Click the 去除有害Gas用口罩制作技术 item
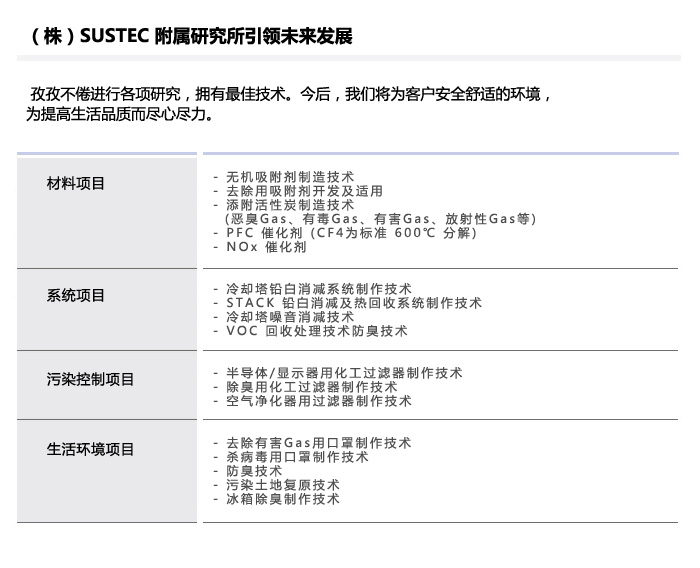 tap(318, 443)
